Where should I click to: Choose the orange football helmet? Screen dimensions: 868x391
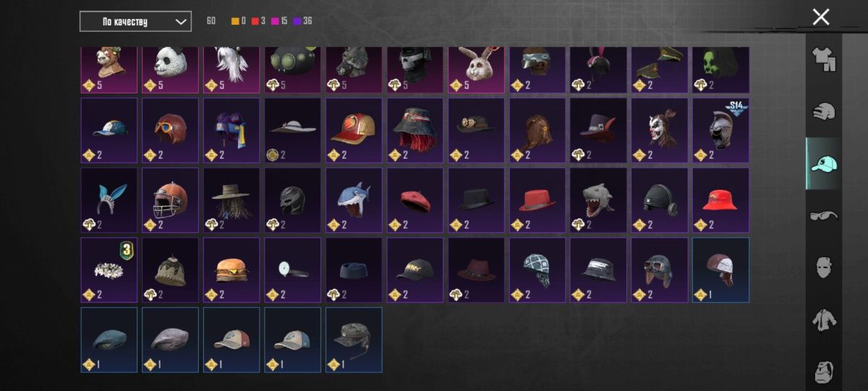[x=170, y=200]
